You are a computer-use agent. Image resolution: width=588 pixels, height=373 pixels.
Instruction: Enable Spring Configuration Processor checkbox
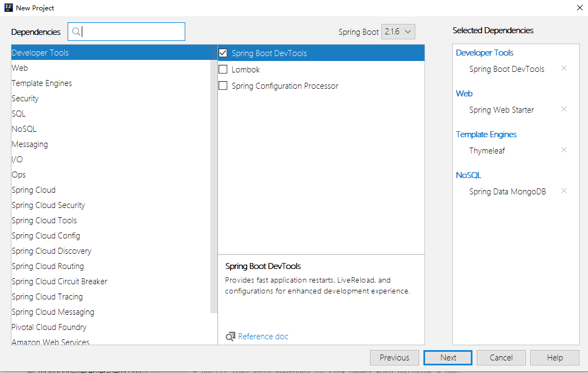click(223, 86)
